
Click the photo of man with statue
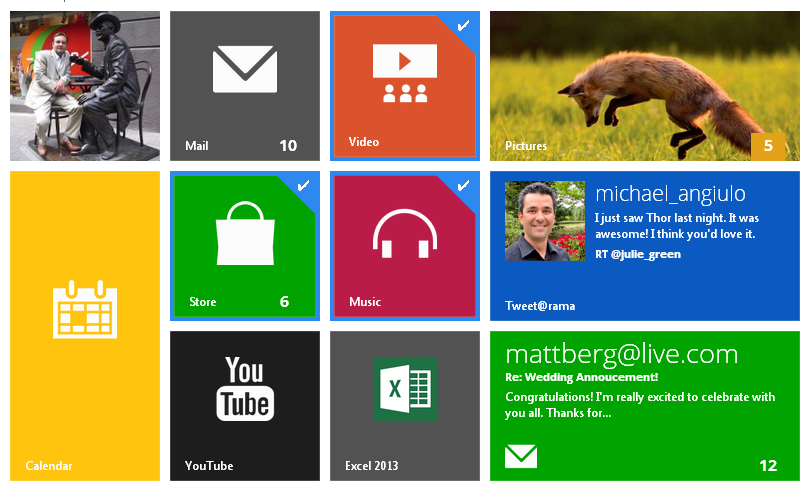(x=85, y=86)
